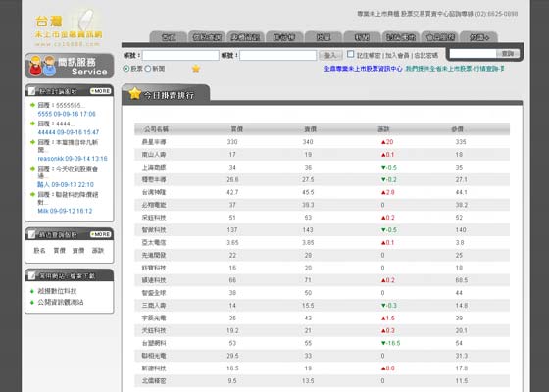
Task: Click the 查詢 search button
Action: 508,54
